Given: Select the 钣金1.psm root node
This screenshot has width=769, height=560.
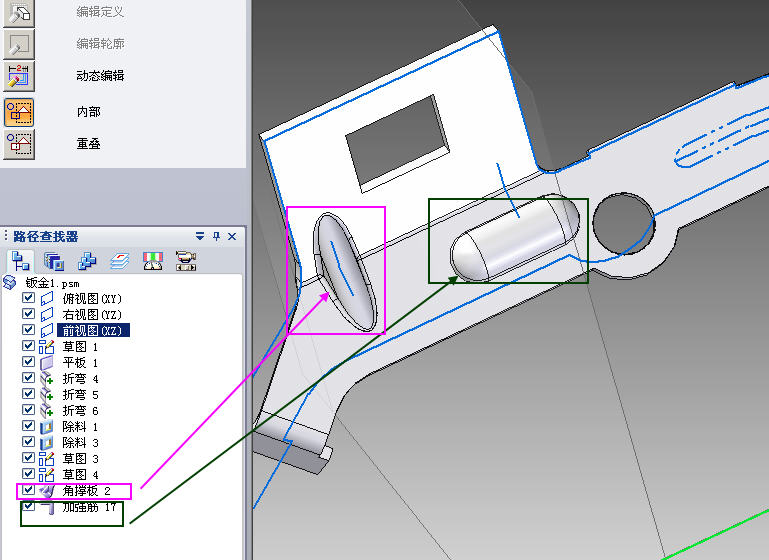Looking at the screenshot, I should (52, 283).
